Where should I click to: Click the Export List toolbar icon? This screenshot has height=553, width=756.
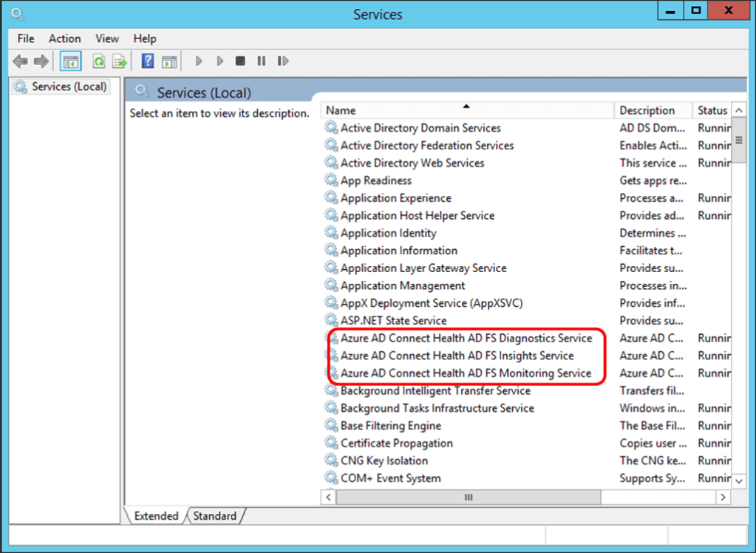coord(120,61)
